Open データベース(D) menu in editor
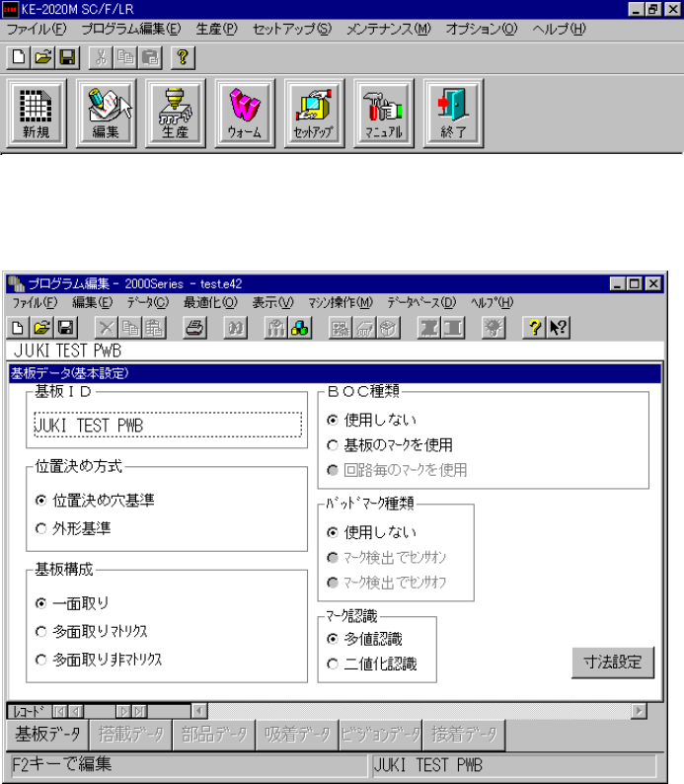This screenshot has width=684, height=784. [421, 302]
